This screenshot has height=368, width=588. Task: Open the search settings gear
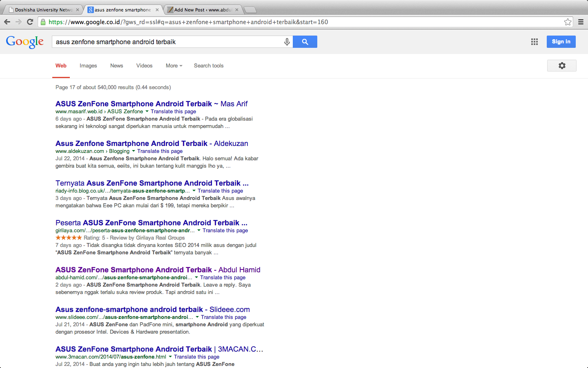coord(561,66)
